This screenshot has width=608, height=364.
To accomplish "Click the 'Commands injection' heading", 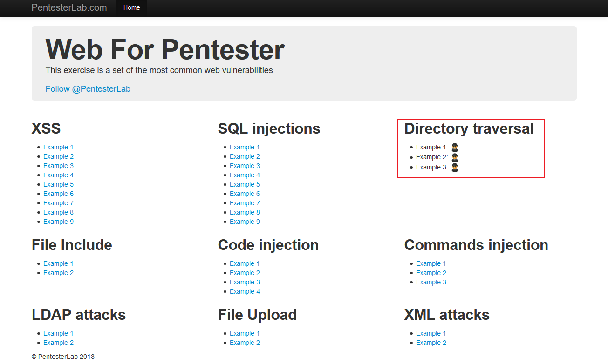I will click(476, 245).
